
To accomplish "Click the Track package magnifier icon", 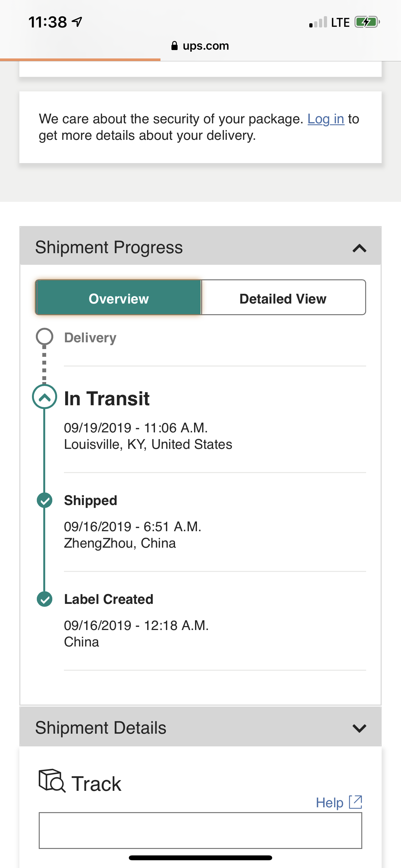I will pyautogui.click(x=52, y=780).
